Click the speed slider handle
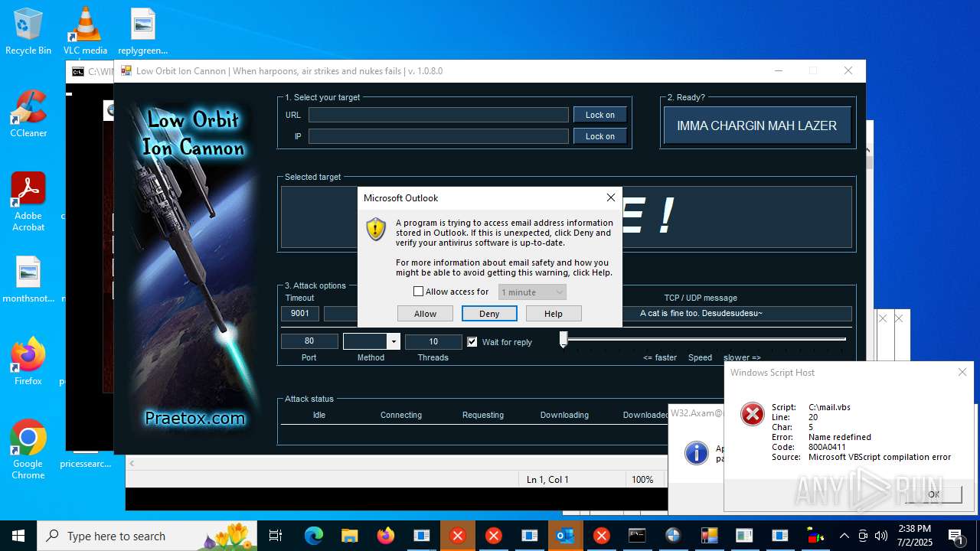 563,340
